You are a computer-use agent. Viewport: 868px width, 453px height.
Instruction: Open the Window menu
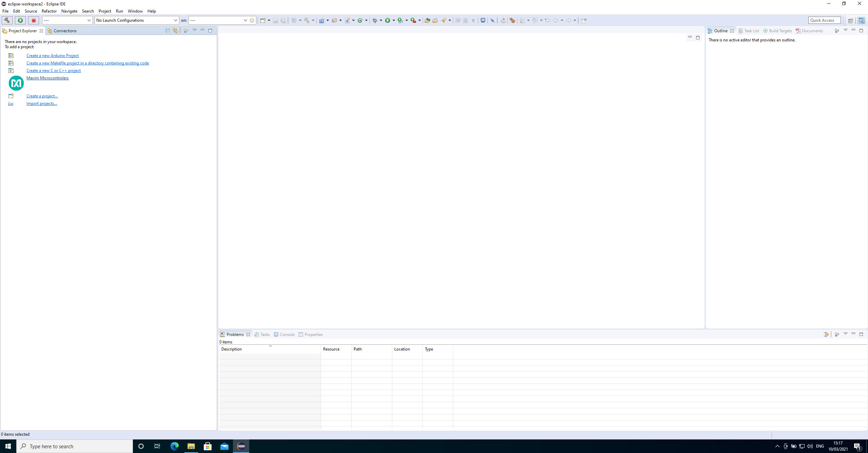coord(135,11)
